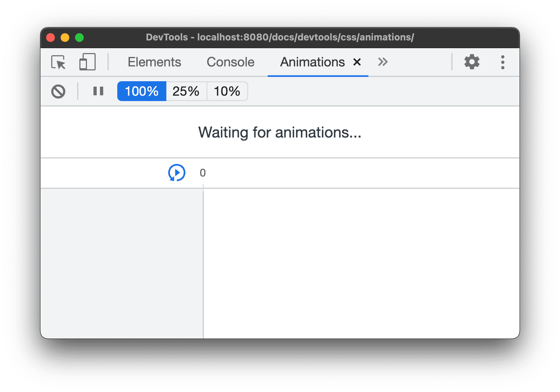Viewport: 560px width, 392px height.
Task: Select the Animations tab label
Action: (312, 62)
